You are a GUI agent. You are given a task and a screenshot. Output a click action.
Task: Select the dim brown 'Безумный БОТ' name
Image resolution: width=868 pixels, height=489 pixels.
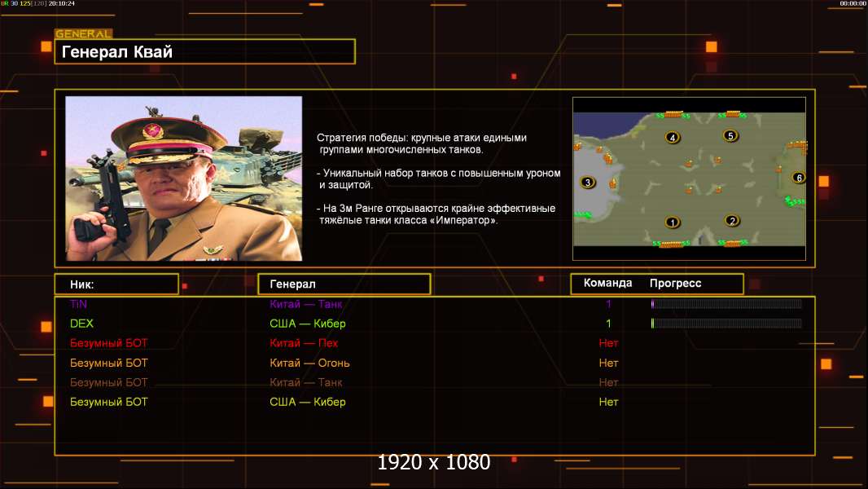(x=108, y=382)
